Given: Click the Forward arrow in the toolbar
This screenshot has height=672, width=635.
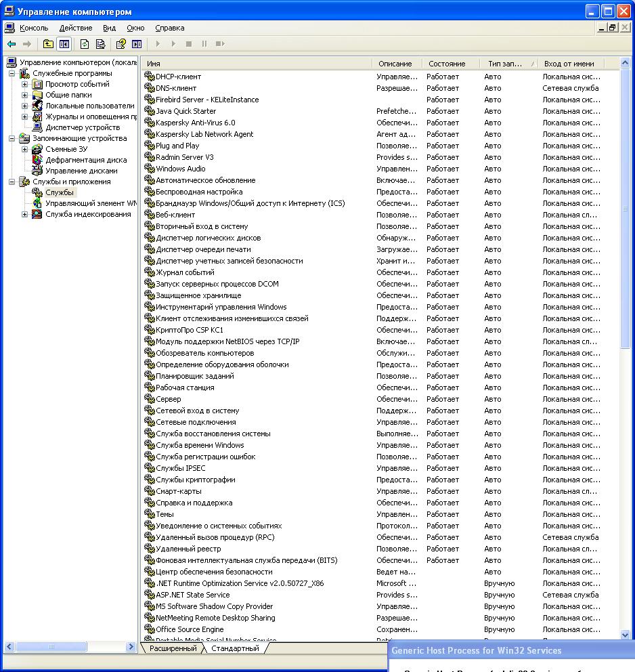Looking at the screenshot, I should (x=27, y=44).
